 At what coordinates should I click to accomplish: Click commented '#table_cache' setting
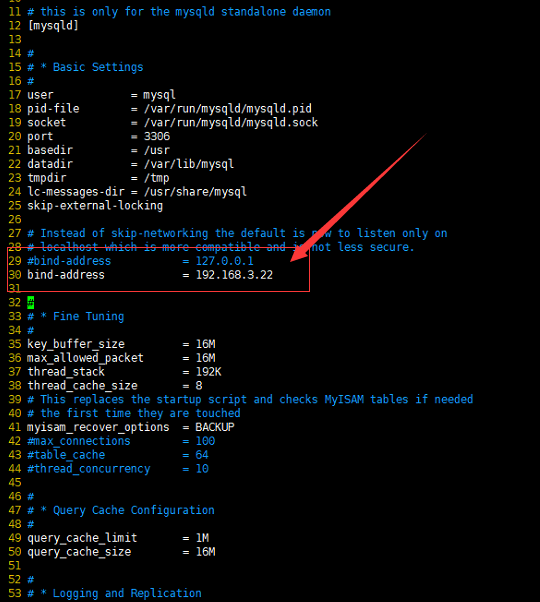point(66,455)
